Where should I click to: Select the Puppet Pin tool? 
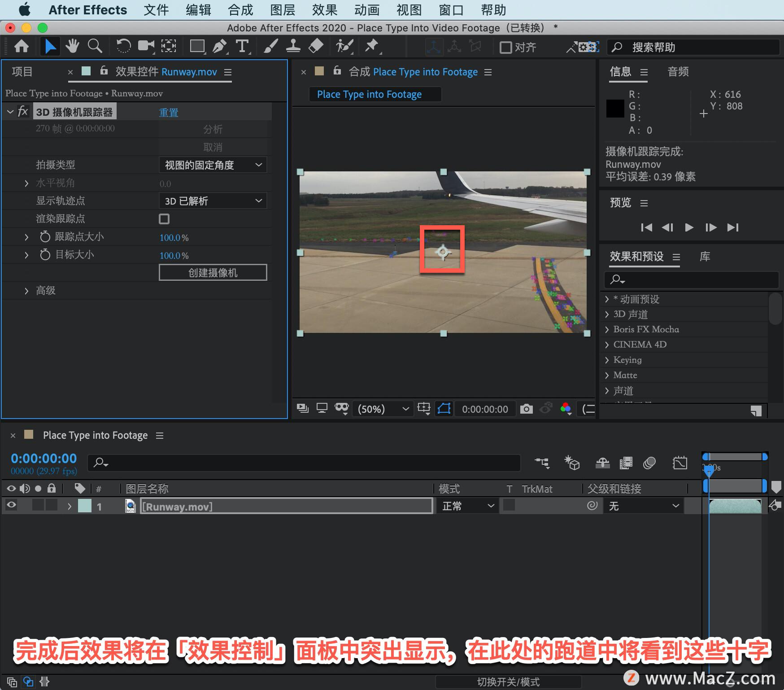372,46
